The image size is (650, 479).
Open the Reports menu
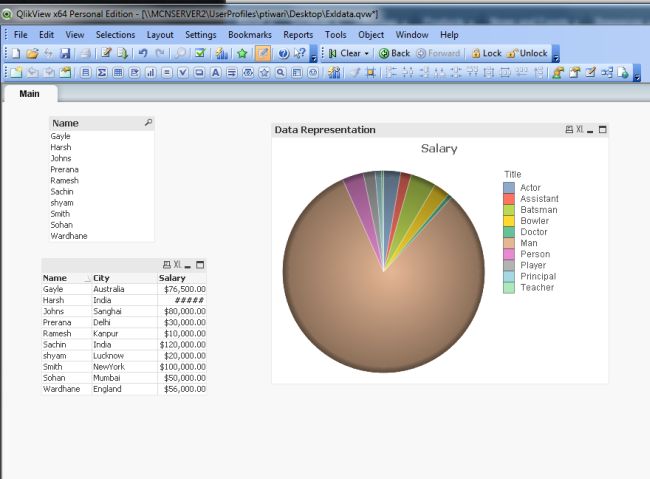click(298, 35)
